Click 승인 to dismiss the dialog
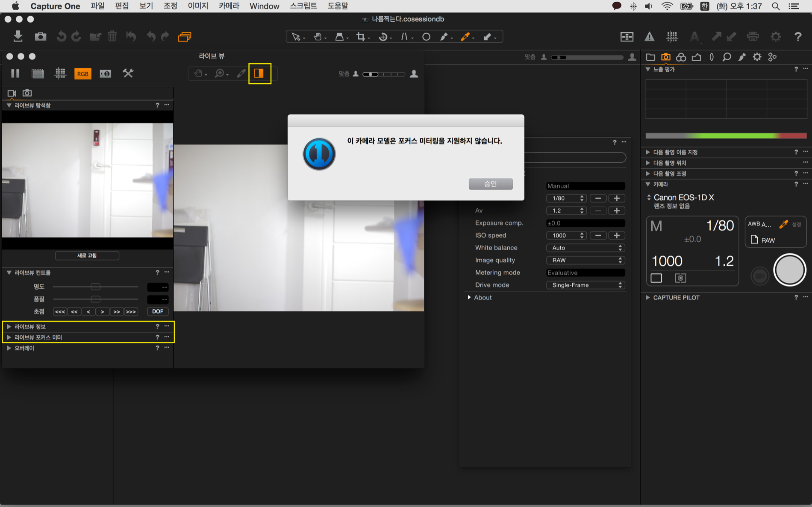Viewport: 812px width, 507px height. (x=490, y=184)
